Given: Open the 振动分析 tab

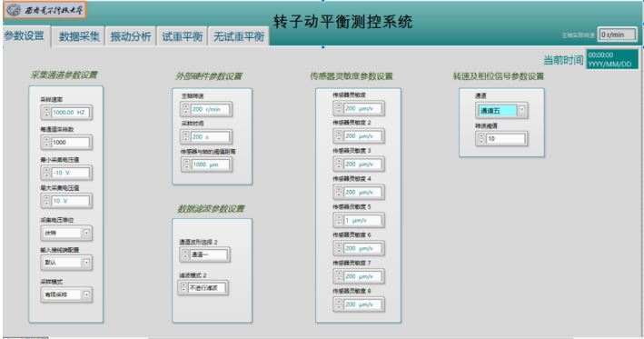Looking at the screenshot, I should [131, 36].
